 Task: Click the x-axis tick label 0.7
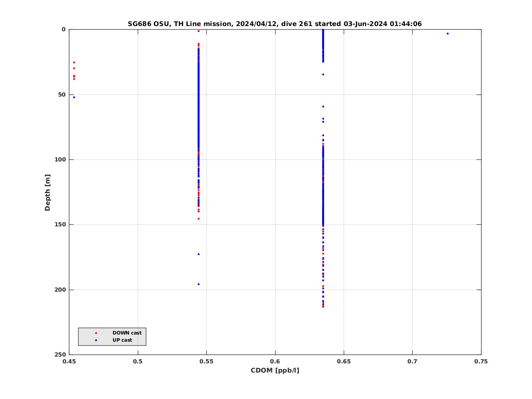[x=412, y=361]
